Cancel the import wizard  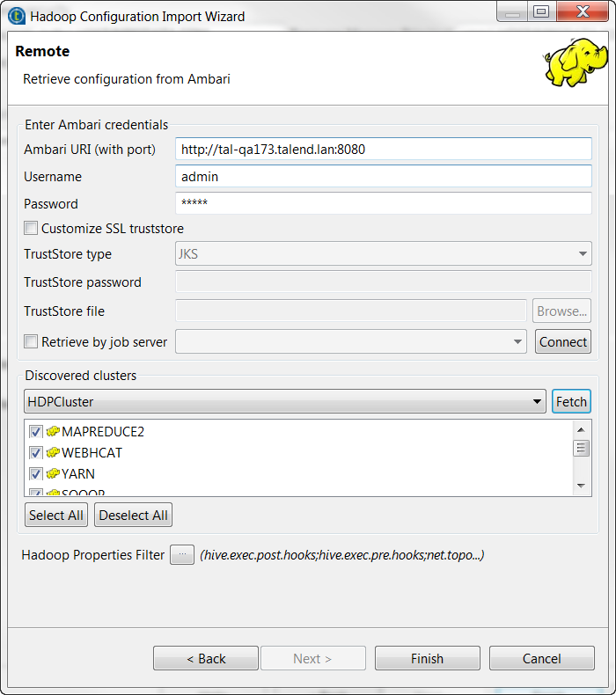click(x=541, y=658)
